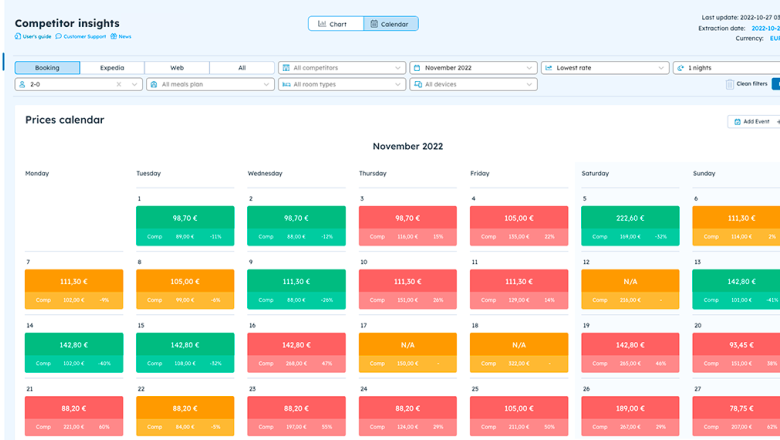The height and width of the screenshot is (440, 780).
Task: Select the Booking tab
Action: [47, 68]
